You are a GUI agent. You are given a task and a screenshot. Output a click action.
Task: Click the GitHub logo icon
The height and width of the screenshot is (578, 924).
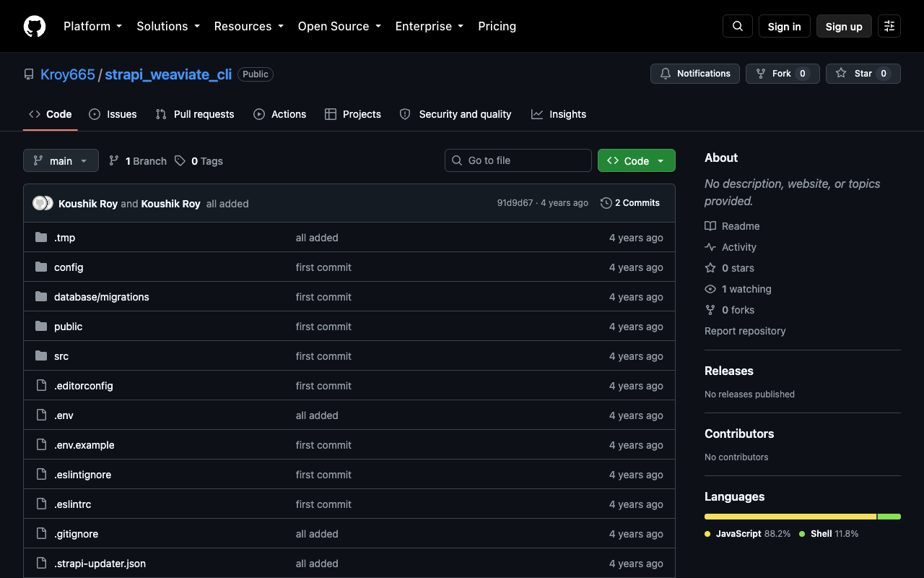click(x=35, y=26)
